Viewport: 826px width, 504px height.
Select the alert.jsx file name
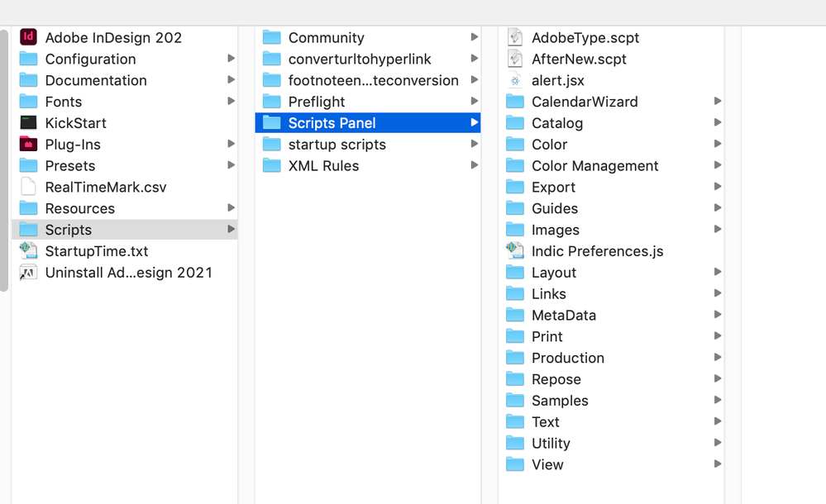tap(558, 80)
